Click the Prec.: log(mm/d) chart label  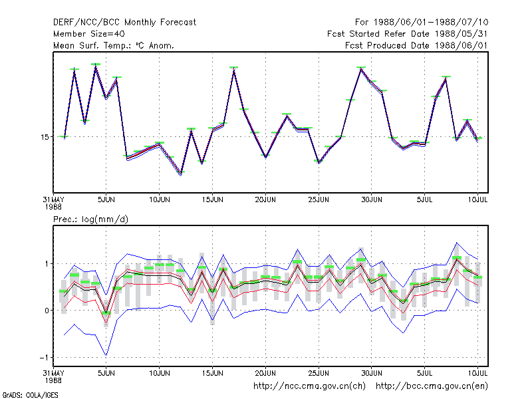coord(90,219)
